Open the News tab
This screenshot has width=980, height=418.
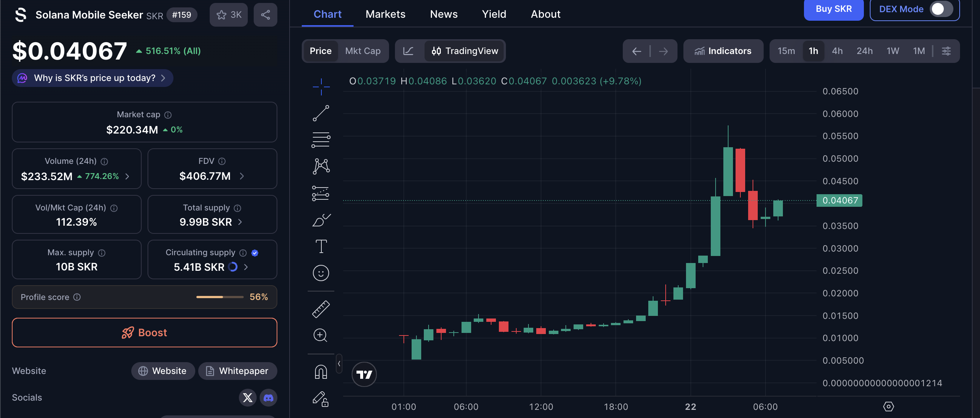click(x=443, y=14)
